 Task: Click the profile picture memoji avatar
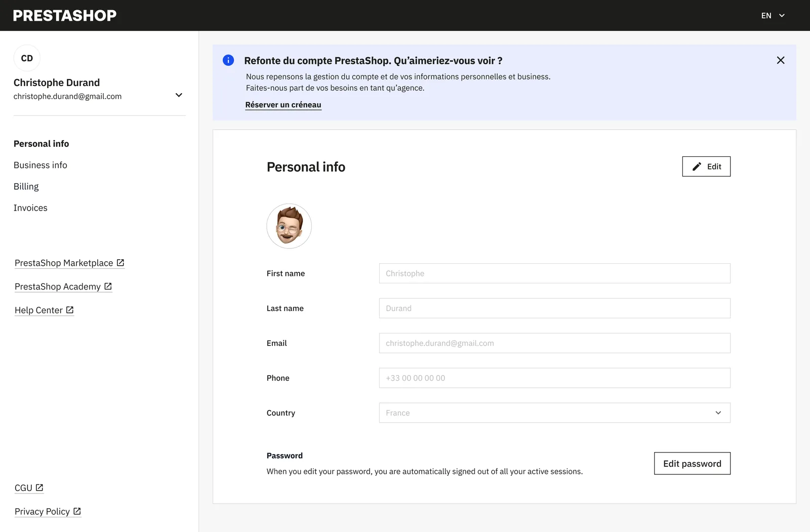coord(289,226)
